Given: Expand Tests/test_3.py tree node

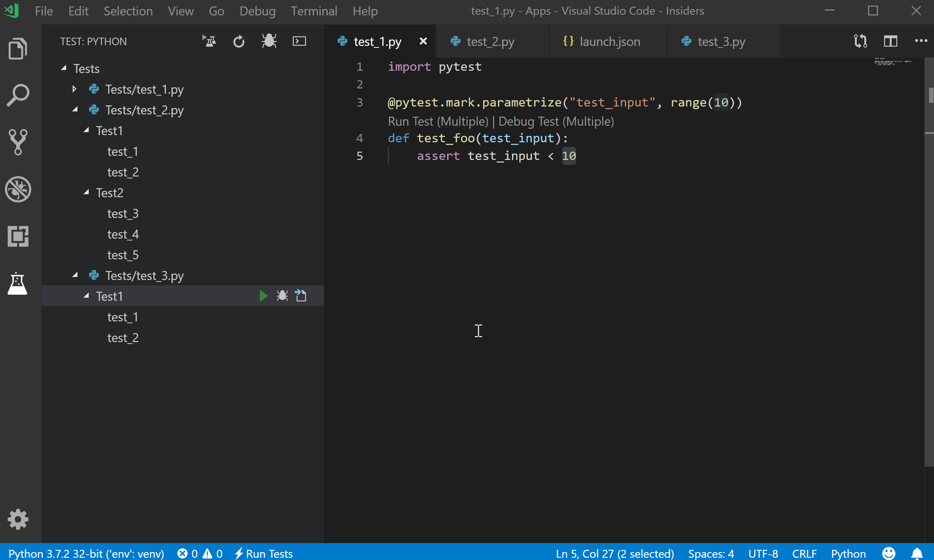Looking at the screenshot, I should (75, 275).
